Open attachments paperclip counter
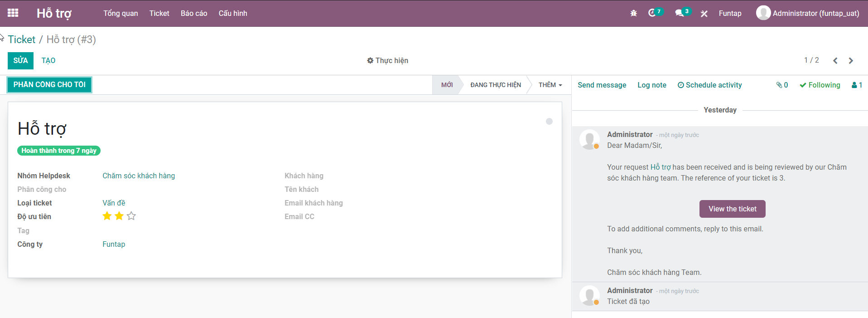The image size is (868, 318). pos(782,85)
